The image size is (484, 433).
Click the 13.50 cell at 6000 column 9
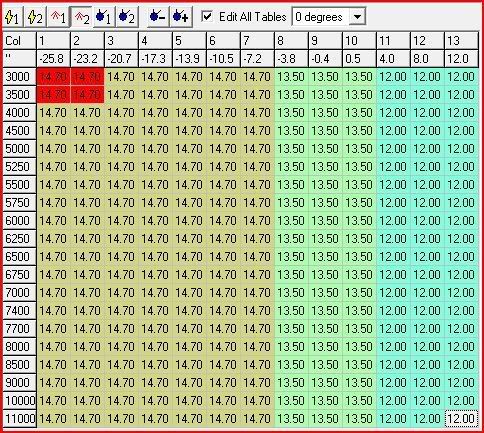[325, 221]
